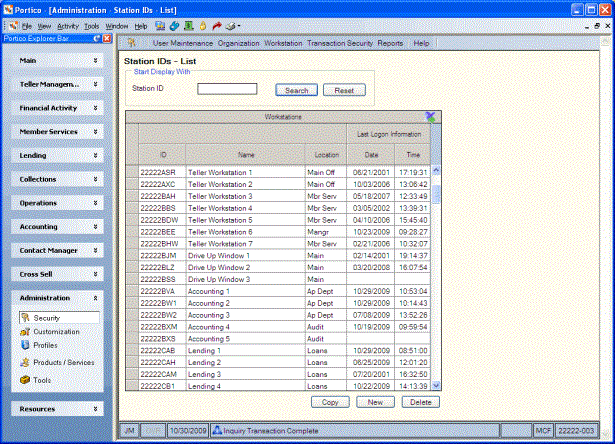
Task: Open the File menu
Action: [x=27, y=26]
